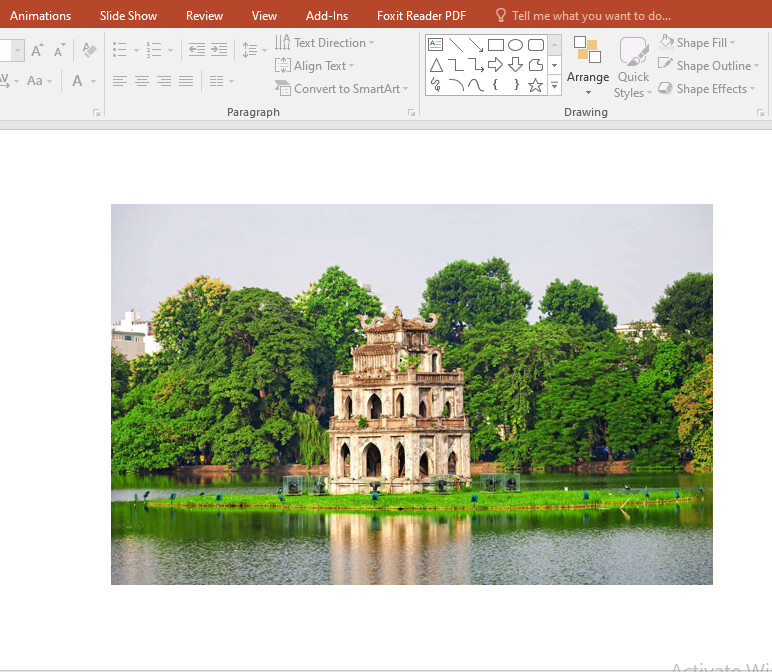The height and width of the screenshot is (672, 772).
Task: Open the Drawing dialog launcher
Action: point(761,113)
